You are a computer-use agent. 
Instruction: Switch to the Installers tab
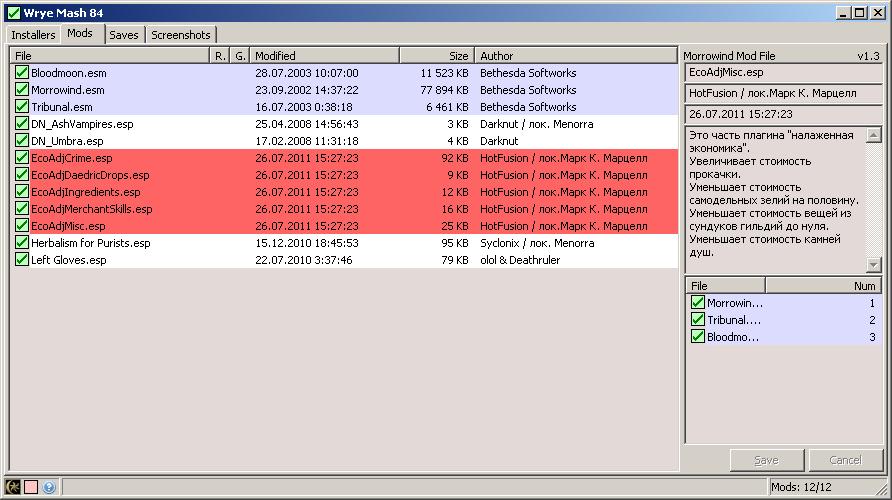[x=33, y=35]
